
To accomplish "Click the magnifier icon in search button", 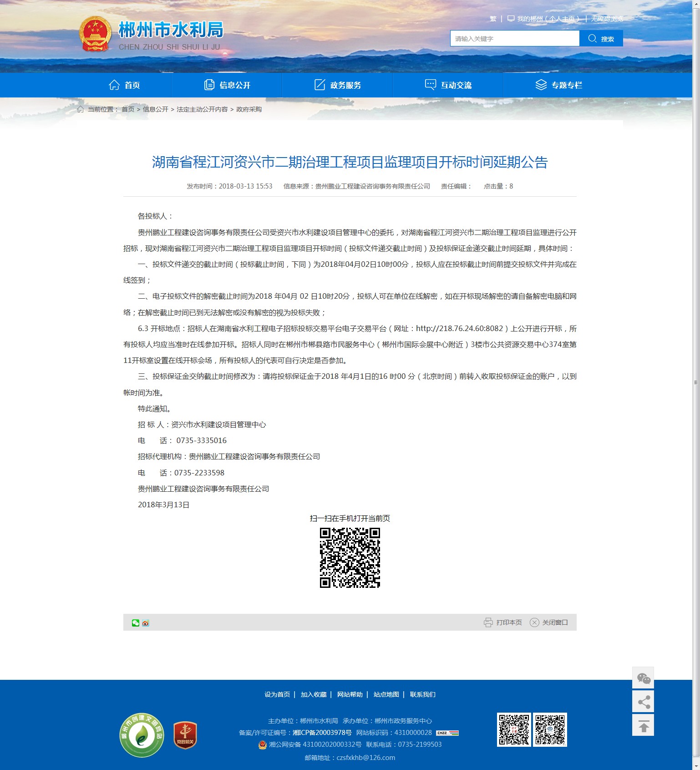I will tap(592, 38).
